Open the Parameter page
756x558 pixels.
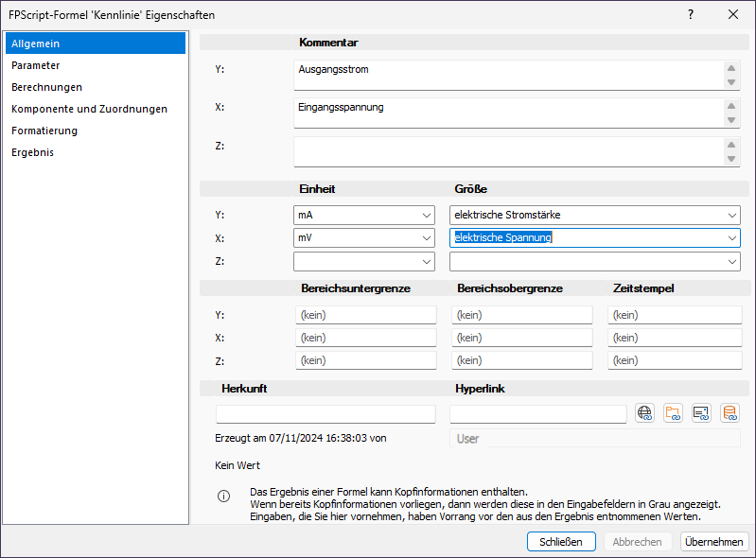36,65
